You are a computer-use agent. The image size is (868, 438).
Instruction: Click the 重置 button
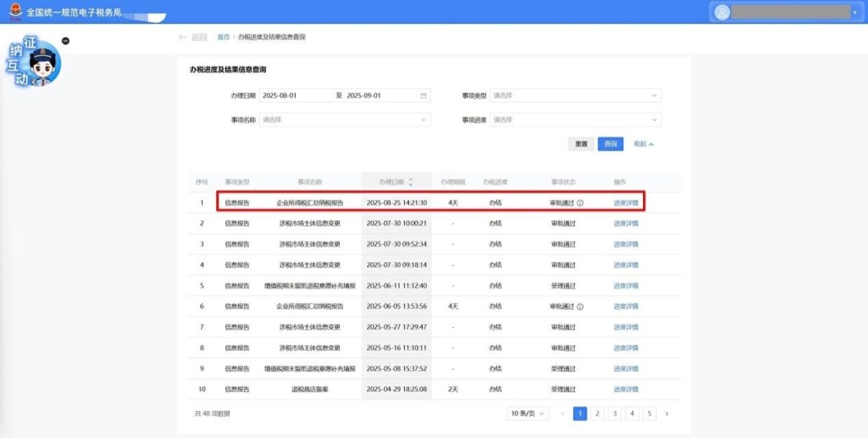click(x=581, y=144)
